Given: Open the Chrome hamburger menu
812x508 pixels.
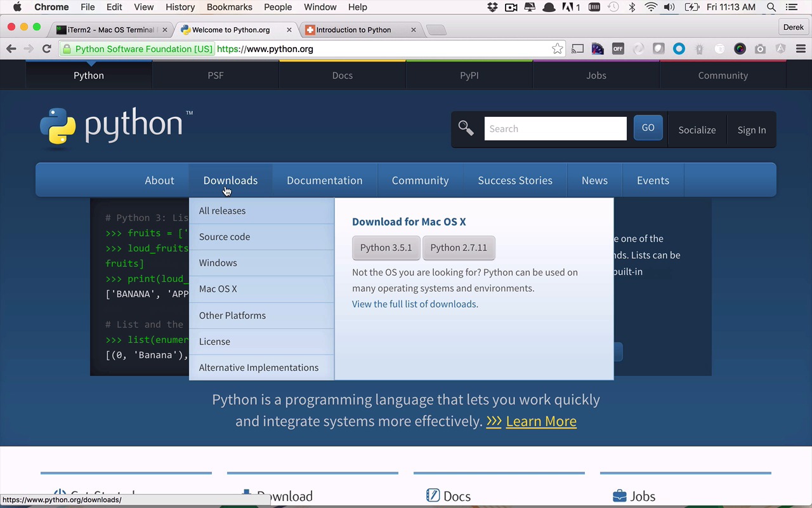Looking at the screenshot, I should (801, 49).
